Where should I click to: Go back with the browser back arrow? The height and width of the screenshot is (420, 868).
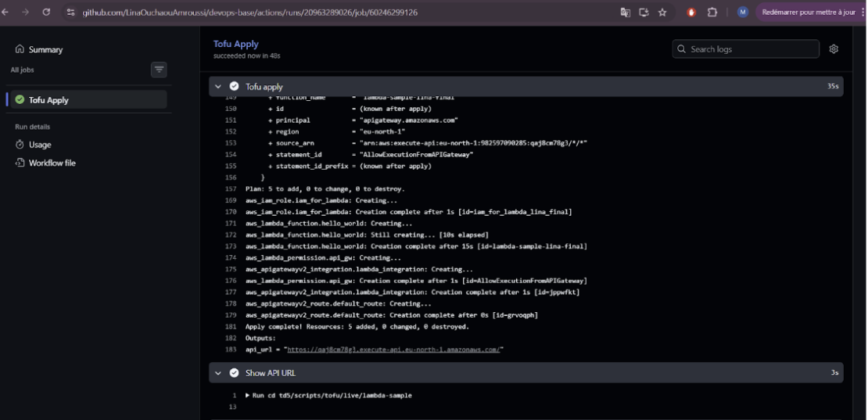[6, 13]
